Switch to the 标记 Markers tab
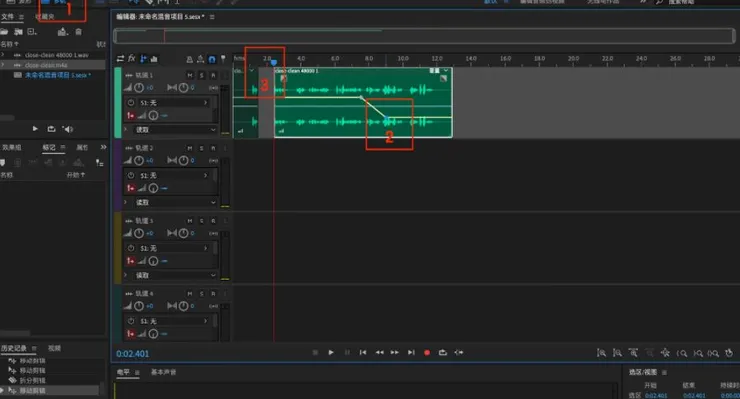The height and width of the screenshot is (399, 740). 49,147
